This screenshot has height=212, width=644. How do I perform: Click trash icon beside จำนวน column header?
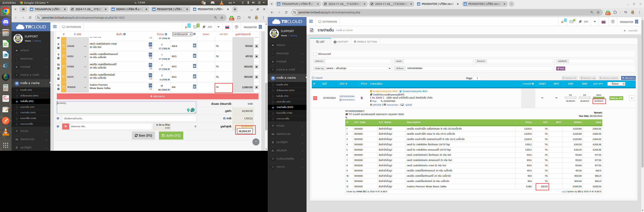click(166, 34)
